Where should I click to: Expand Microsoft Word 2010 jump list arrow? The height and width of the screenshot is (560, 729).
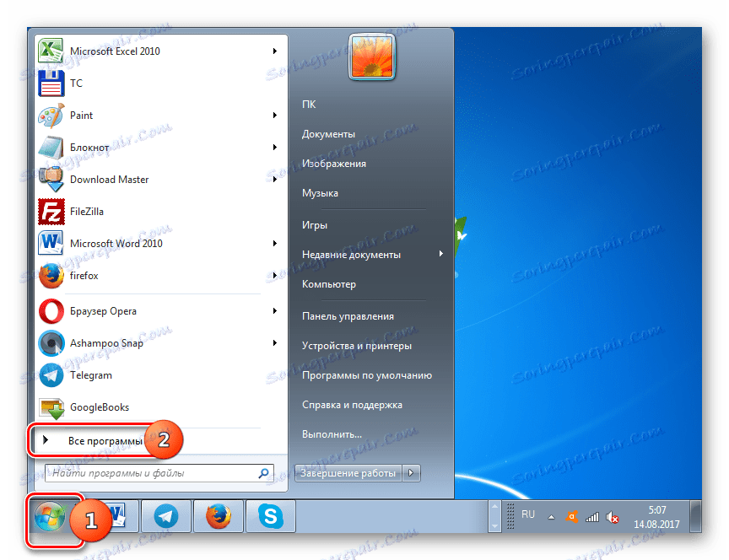275,244
